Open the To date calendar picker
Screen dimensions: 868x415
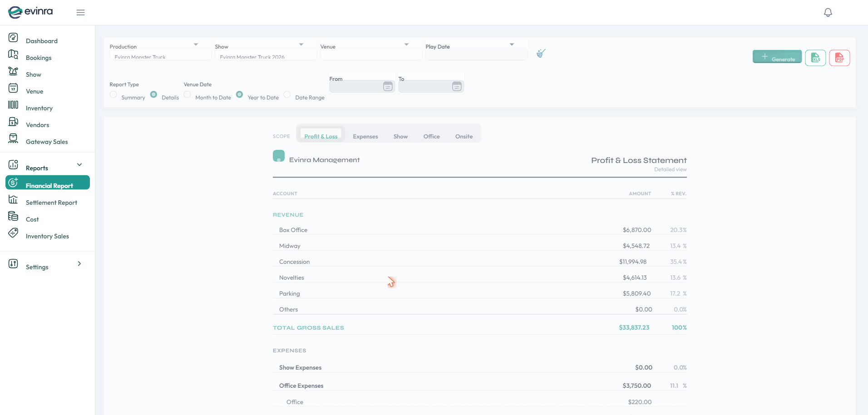pos(457,86)
